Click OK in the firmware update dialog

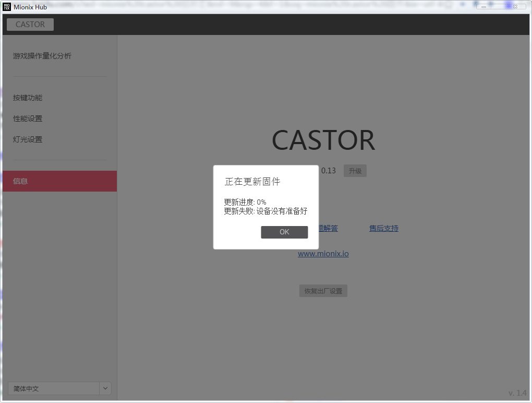coord(284,232)
